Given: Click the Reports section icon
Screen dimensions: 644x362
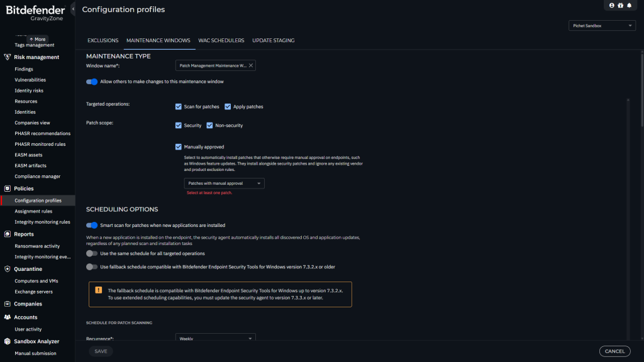Looking at the screenshot, I should coord(8,234).
